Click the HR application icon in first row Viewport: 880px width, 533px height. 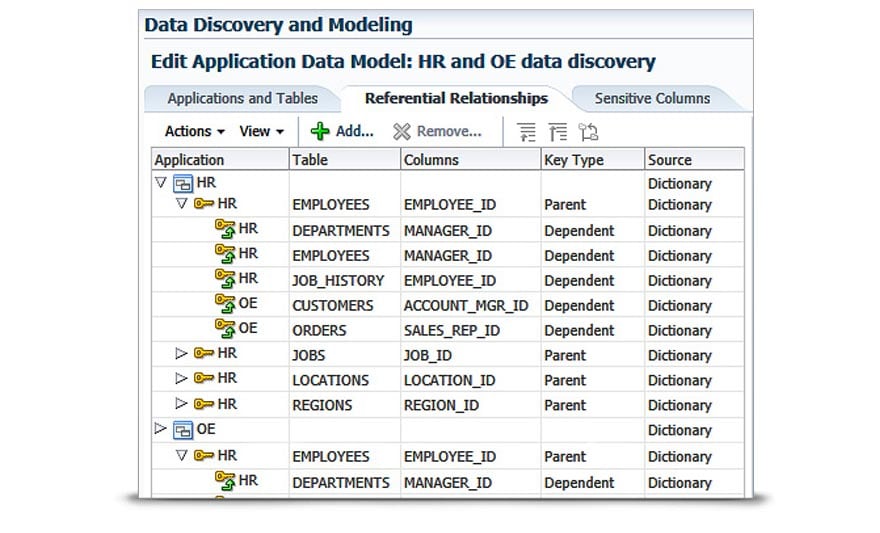(183, 183)
